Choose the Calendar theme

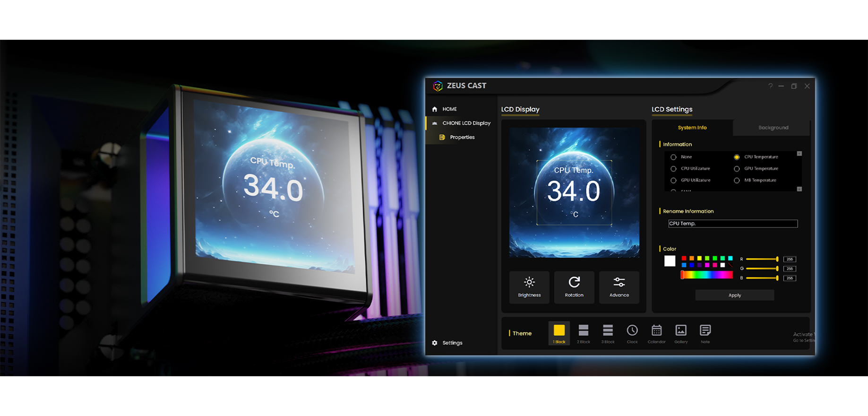point(656,333)
